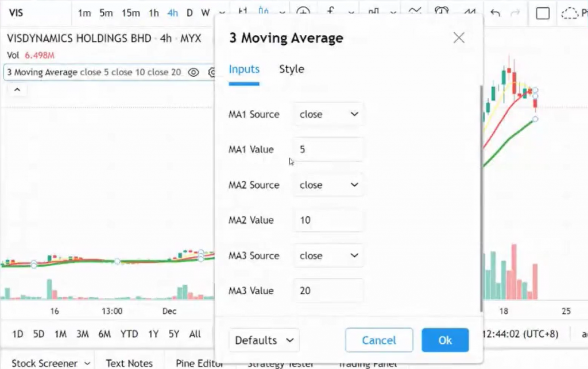Open the MA1 Source dropdown
Screen dimensions: 588x369
[x=329, y=114]
